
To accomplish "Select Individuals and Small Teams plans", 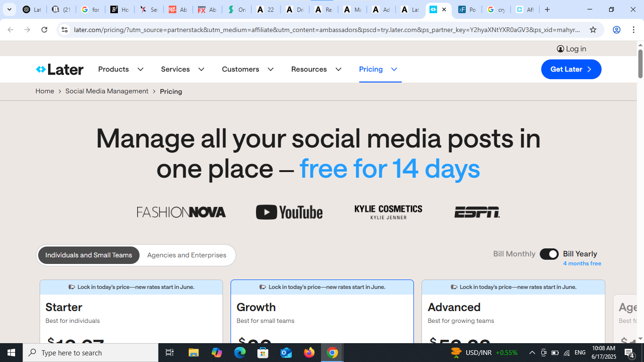I will tap(89, 255).
